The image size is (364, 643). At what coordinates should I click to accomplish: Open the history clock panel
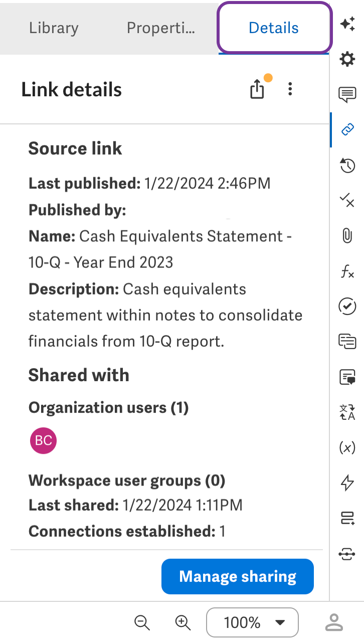pyautogui.click(x=347, y=166)
